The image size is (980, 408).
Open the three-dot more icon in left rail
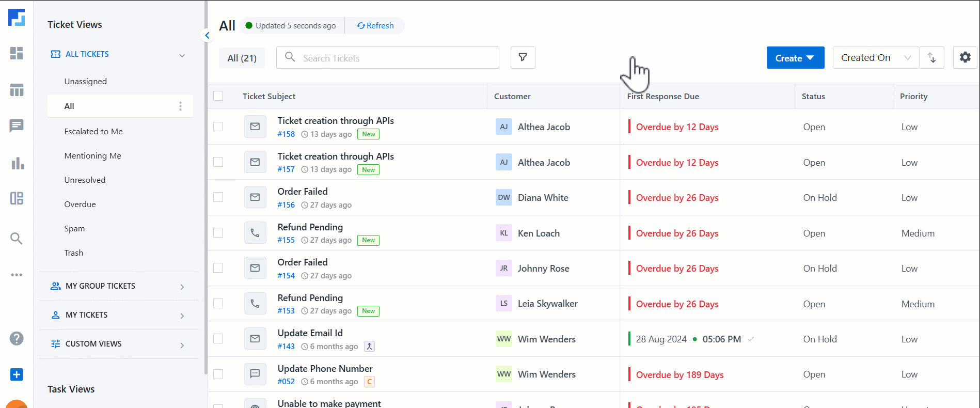tap(17, 275)
